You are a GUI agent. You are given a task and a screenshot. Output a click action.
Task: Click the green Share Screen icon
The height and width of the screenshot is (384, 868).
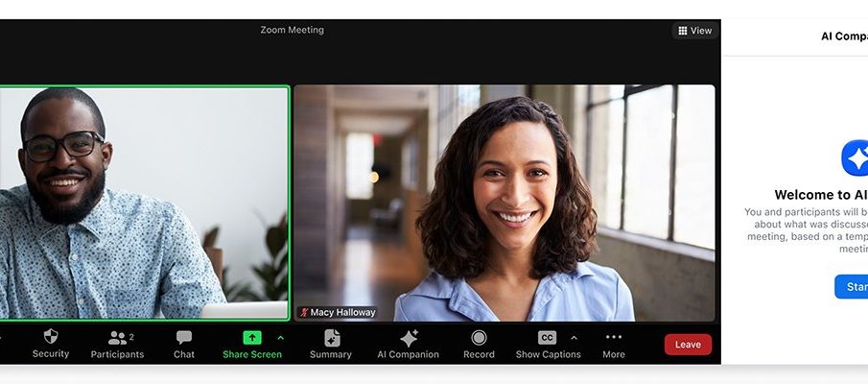[x=251, y=338]
